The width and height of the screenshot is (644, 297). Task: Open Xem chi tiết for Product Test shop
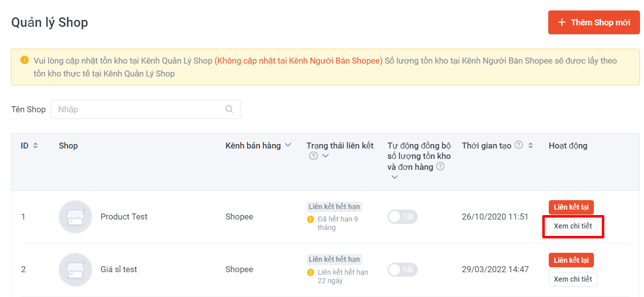pos(573,226)
